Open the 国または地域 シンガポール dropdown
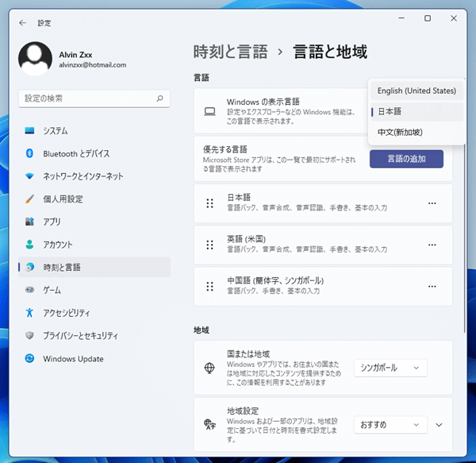 [390, 368]
